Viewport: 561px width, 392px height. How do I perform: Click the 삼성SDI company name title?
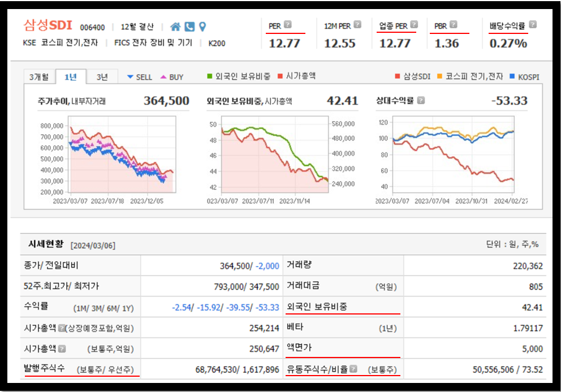[48, 25]
